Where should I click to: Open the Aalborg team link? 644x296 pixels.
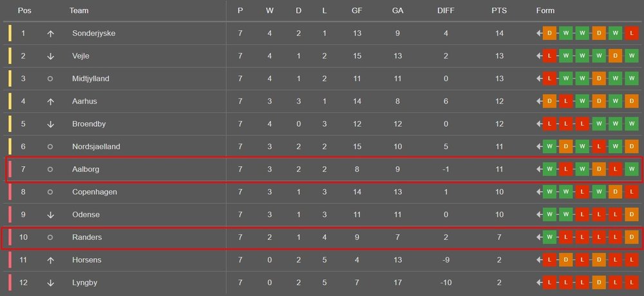pyautogui.click(x=86, y=169)
